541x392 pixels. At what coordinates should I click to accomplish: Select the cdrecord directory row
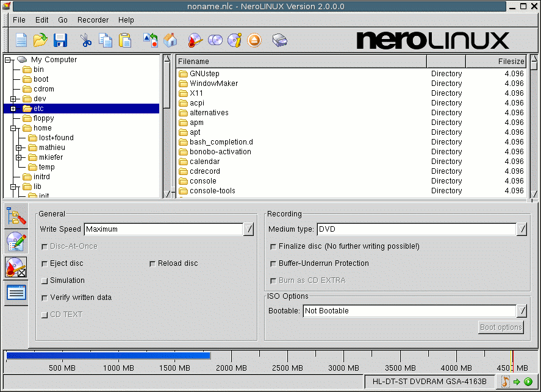(x=351, y=171)
